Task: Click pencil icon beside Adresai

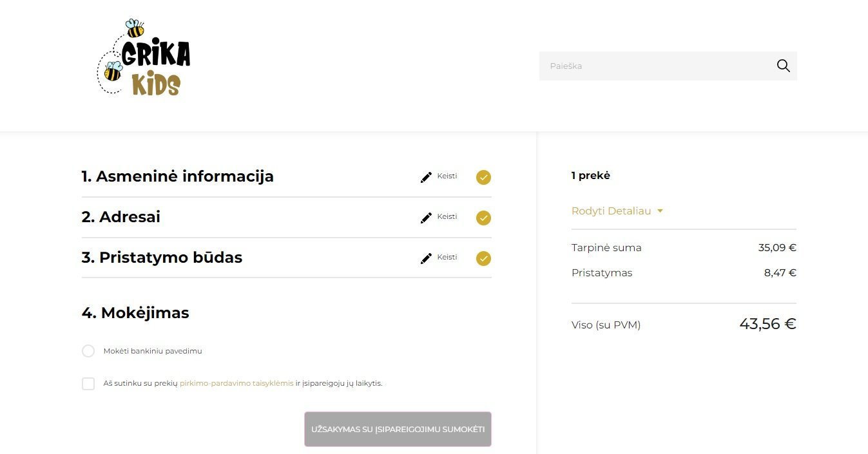Action: point(426,218)
